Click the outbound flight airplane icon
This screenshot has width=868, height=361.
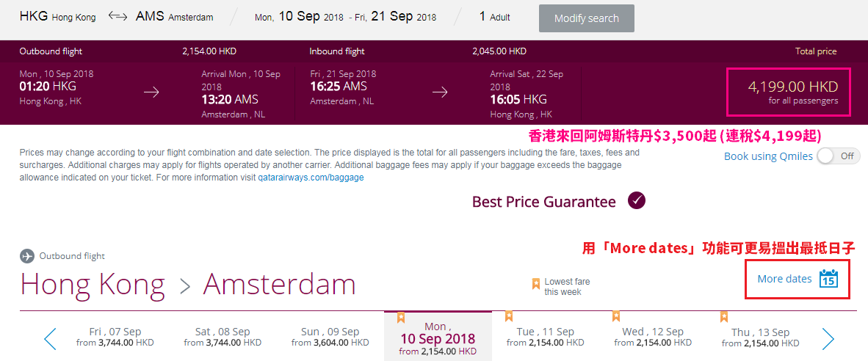[26, 256]
